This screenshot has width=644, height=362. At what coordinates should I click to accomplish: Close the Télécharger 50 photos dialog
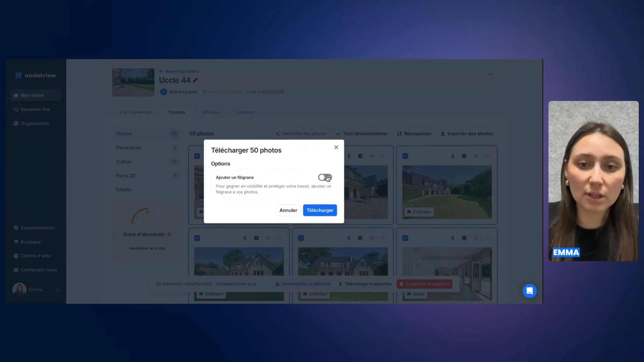pyautogui.click(x=336, y=147)
